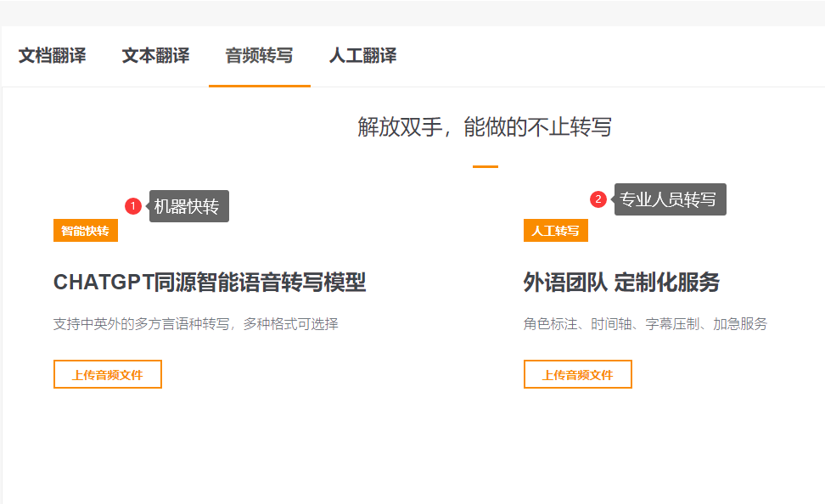Select the 音频转写 tab
This screenshot has height=504, width=825.
(x=259, y=56)
